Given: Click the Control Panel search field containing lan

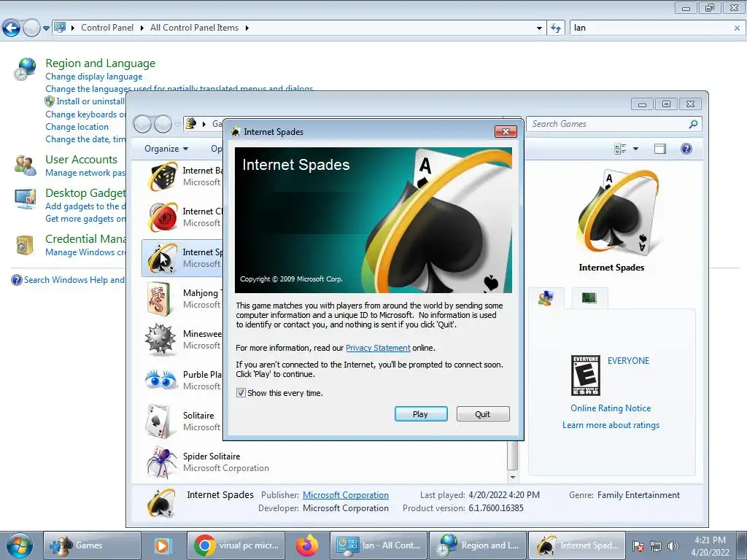Looking at the screenshot, I should pyautogui.click(x=651, y=28).
